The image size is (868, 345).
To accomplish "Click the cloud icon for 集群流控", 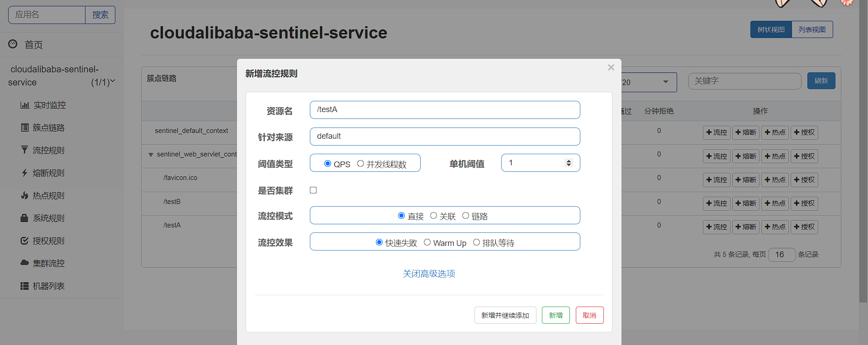I will coord(24,263).
